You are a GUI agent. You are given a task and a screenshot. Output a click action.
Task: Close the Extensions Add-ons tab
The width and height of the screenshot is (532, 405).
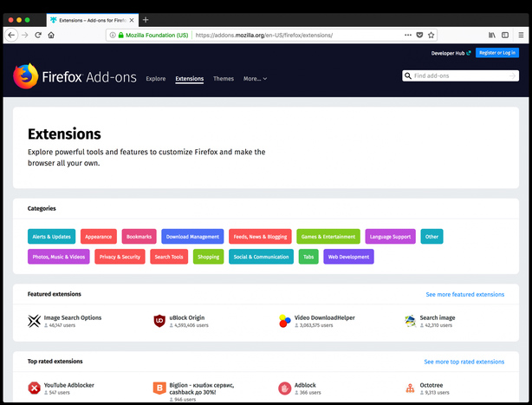coord(132,20)
